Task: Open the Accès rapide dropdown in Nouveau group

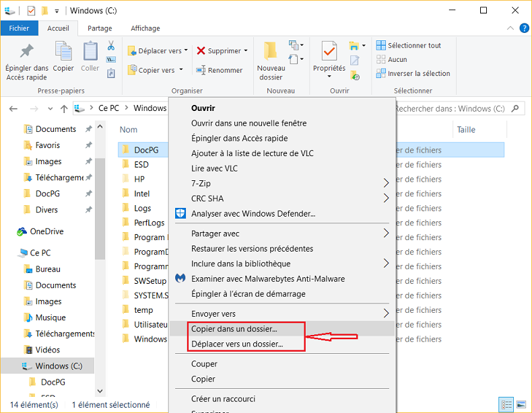Action: coord(296,60)
